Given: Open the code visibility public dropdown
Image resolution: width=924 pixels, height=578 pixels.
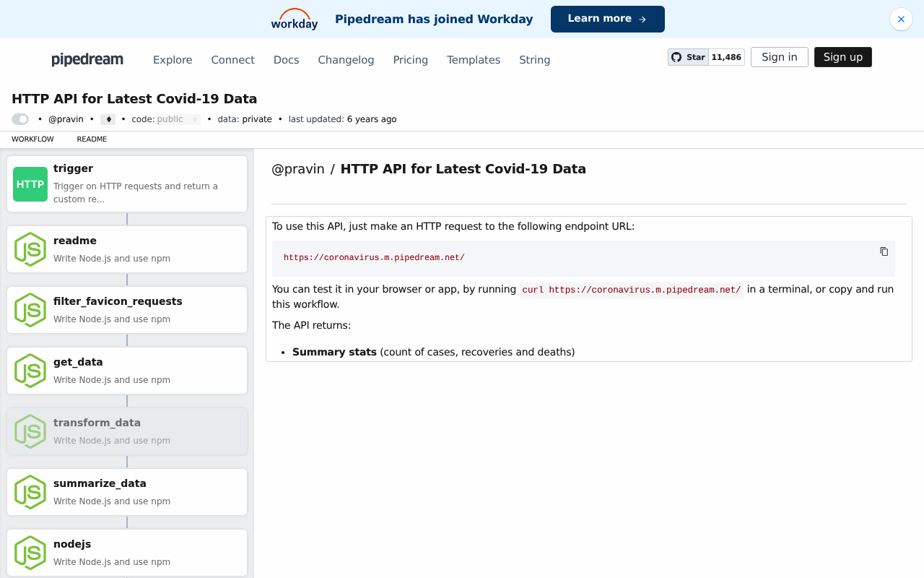Looking at the screenshot, I should pos(178,119).
